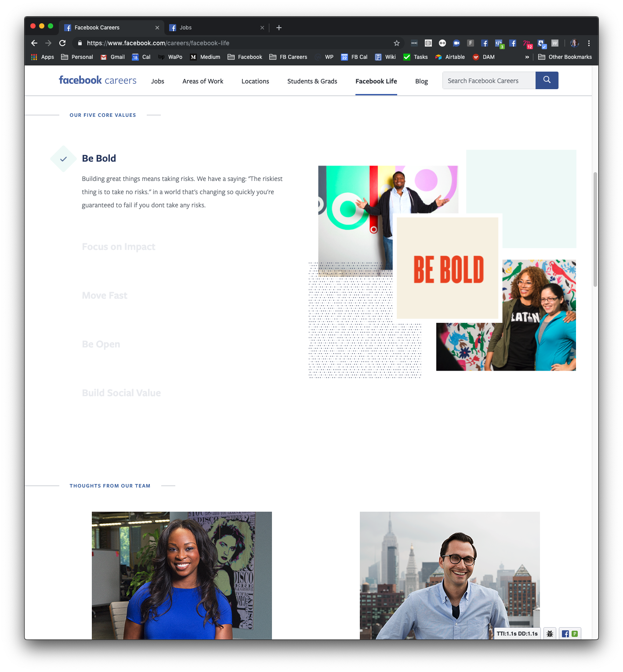Click the B reader extension icon

click(x=428, y=43)
